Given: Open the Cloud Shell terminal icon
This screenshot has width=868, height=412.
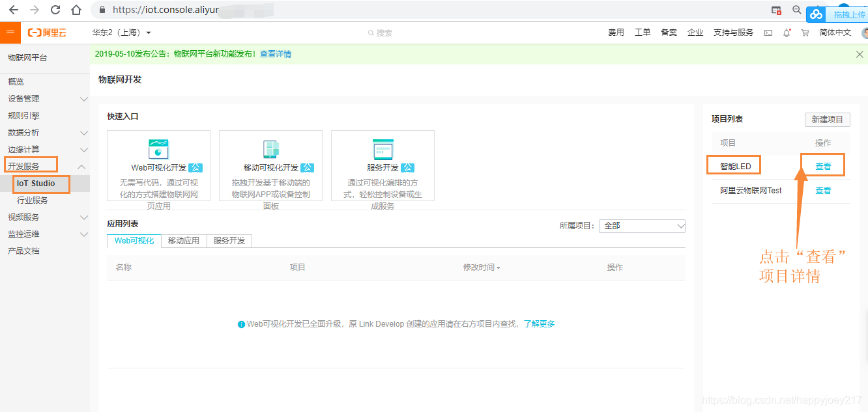Looking at the screenshot, I should pos(768,33).
